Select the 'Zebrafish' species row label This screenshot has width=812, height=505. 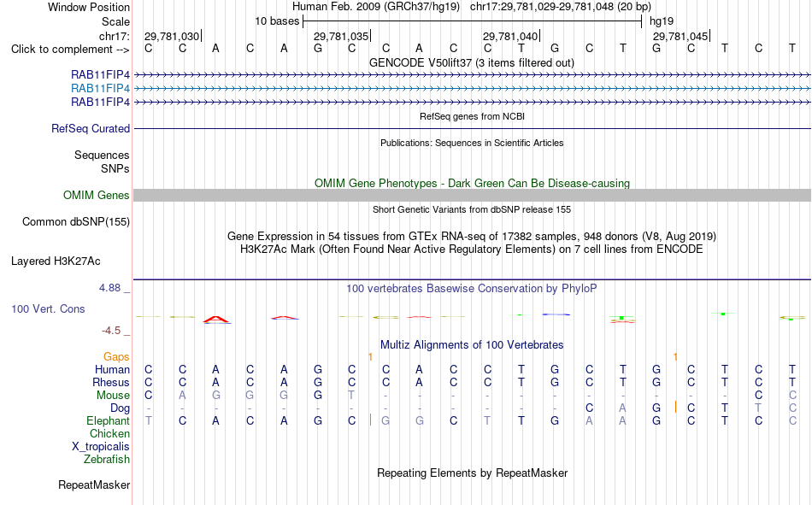107,459
